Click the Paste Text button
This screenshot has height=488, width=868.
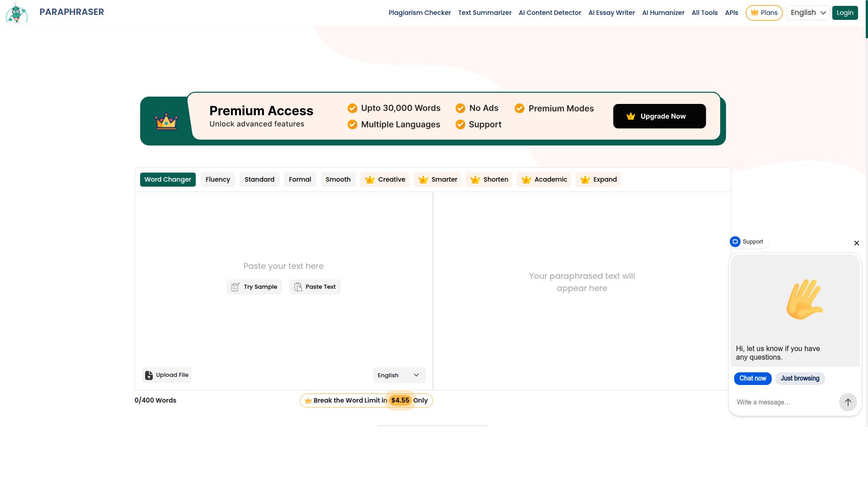coord(315,287)
